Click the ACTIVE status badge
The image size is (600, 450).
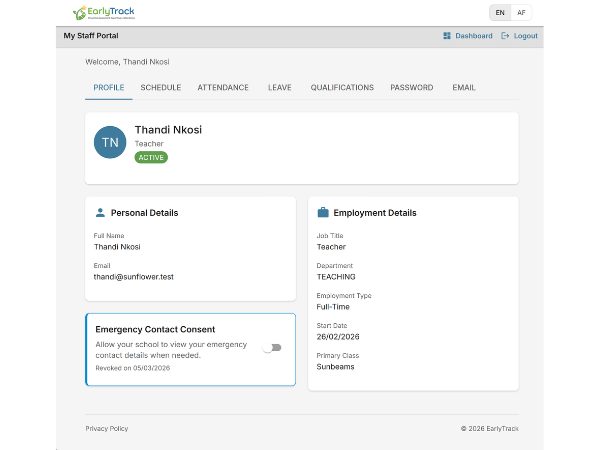151,158
